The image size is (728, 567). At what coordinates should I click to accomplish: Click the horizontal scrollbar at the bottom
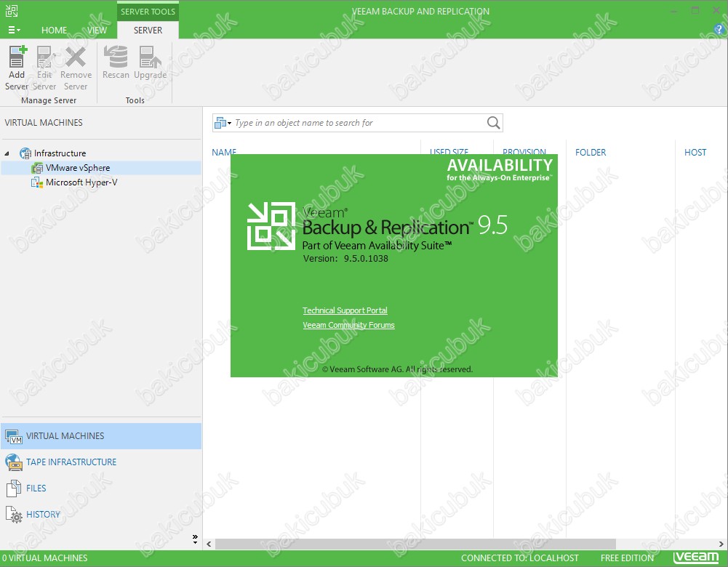coord(415,544)
